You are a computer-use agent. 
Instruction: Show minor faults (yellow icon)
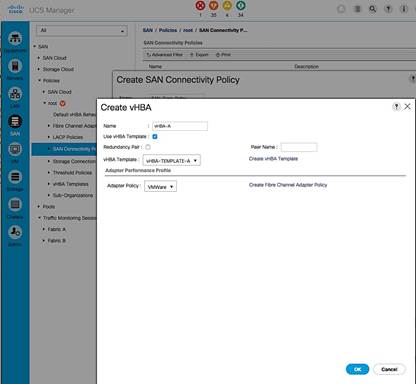tap(227, 6)
